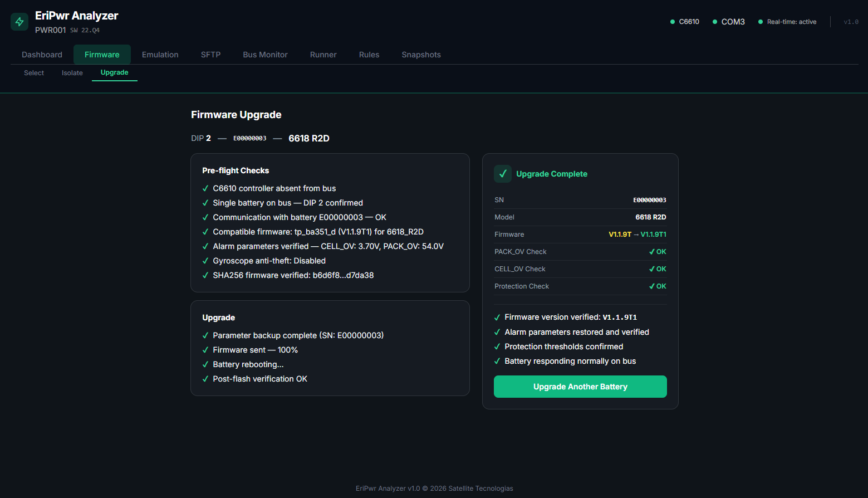
Task: Click the EriPwr lightning bolt logo icon
Action: click(x=19, y=22)
